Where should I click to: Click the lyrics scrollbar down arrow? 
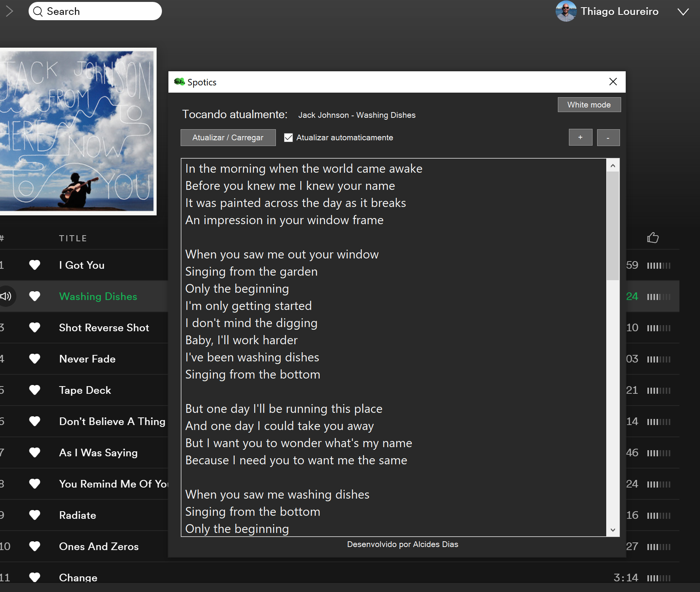(x=613, y=530)
